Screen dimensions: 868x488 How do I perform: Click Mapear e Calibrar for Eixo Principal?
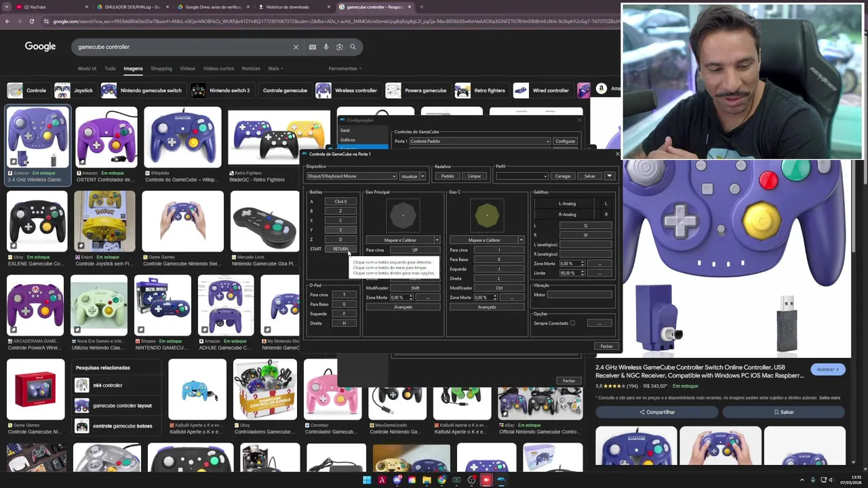(400, 240)
